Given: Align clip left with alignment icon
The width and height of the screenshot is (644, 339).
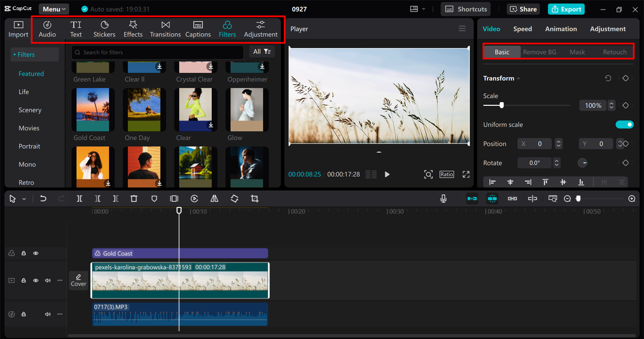Looking at the screenshot, I should (492, 182).
